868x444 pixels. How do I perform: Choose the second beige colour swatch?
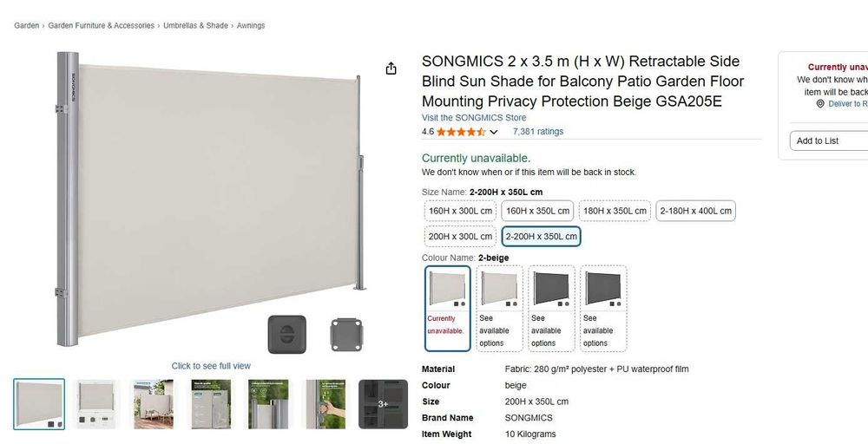coord(500,308)
